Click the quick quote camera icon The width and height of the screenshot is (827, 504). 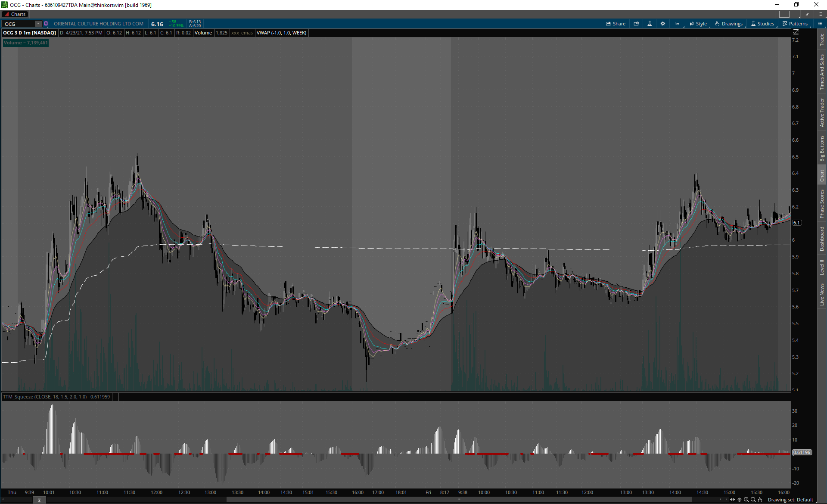(636, 24)
